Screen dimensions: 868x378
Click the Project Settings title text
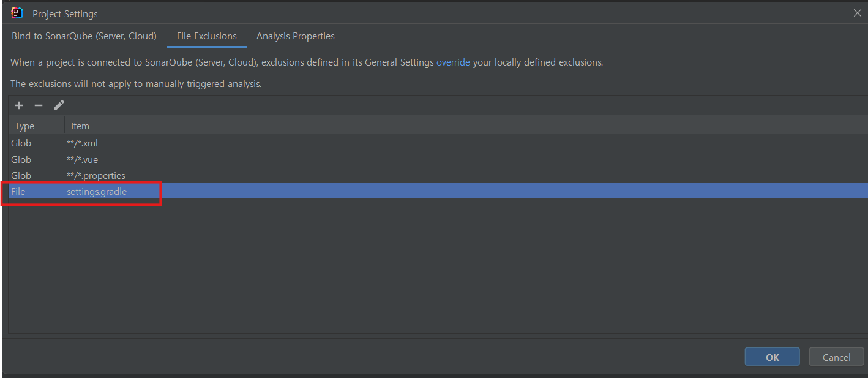(65, 13)
